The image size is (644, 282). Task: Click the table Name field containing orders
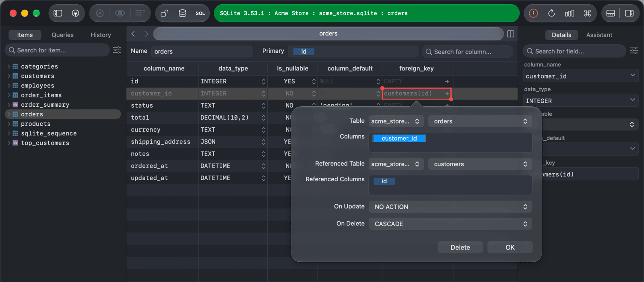(x=202, y=52)
